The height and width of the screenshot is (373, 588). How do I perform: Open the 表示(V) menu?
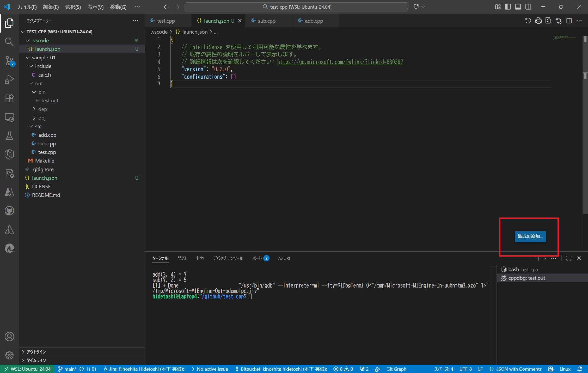95,7
